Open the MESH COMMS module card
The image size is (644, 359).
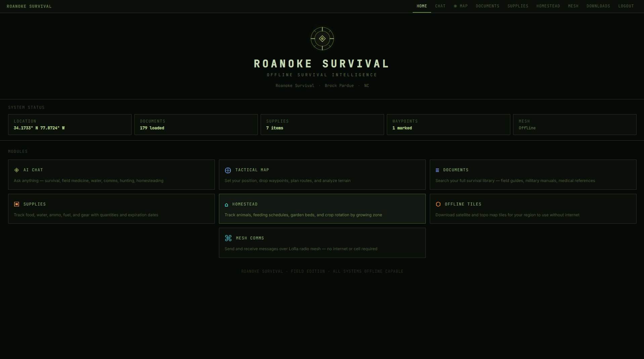[x=322, y=242]
